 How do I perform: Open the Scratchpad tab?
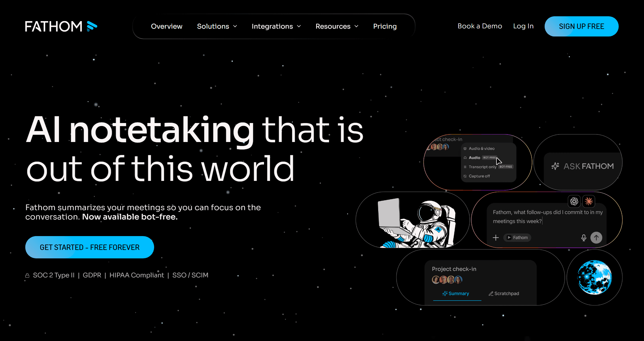(504, 294)
